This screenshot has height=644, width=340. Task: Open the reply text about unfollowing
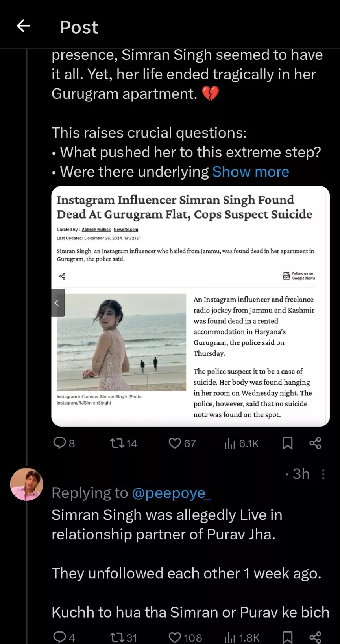(186, 573)
